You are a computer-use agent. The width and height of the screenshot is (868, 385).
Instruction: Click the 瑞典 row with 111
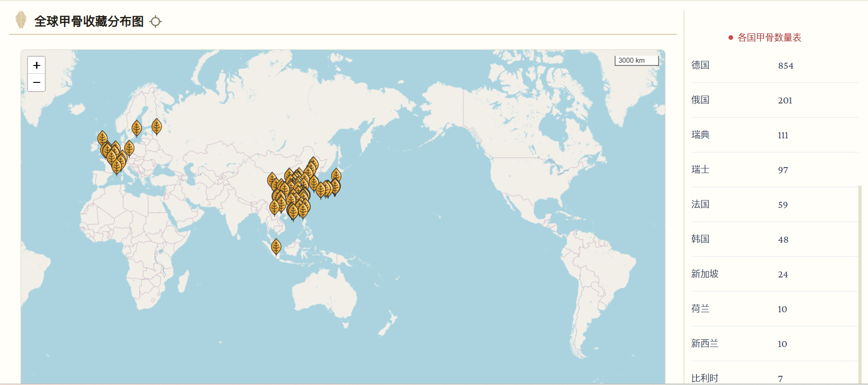(774, 135)
